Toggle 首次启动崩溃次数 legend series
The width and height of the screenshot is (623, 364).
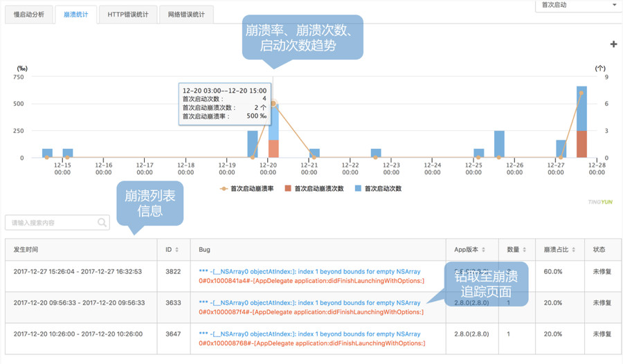click(314, 188)
